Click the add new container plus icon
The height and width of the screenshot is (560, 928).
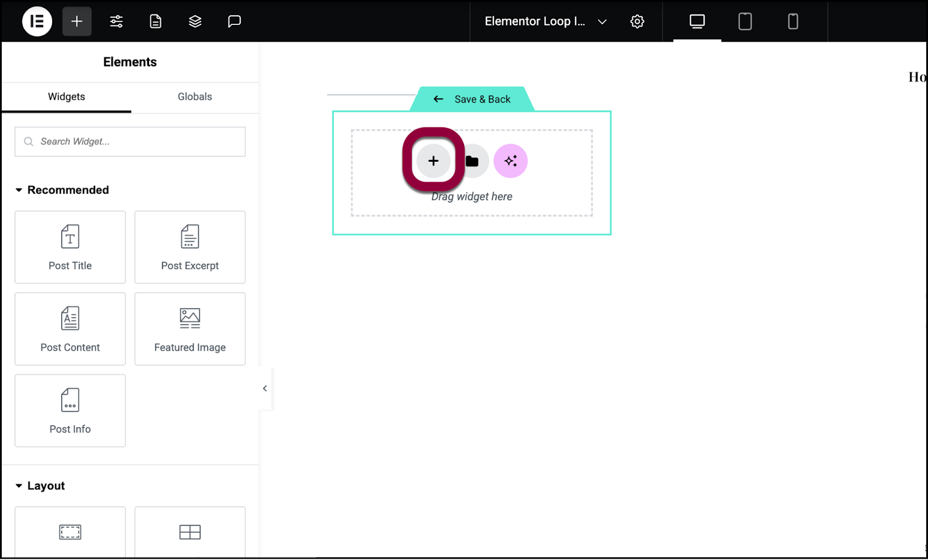433,161
